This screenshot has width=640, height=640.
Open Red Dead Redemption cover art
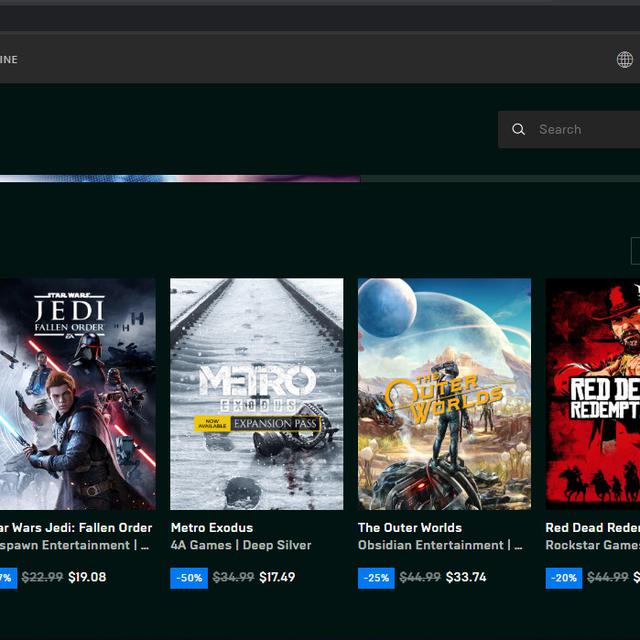coord(593,394)
